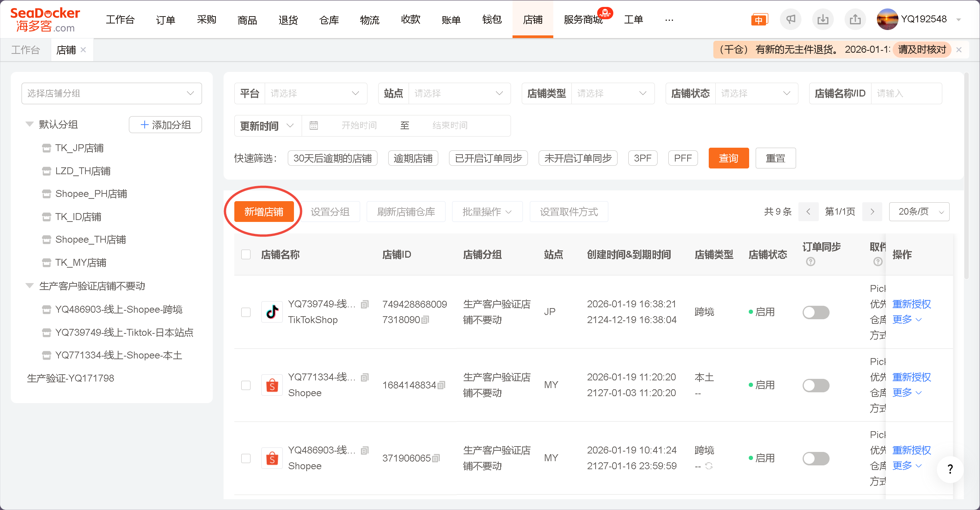Open the 平台 platform dropdown
Viewport: 980px width, 510px height.
coord(316,93)
